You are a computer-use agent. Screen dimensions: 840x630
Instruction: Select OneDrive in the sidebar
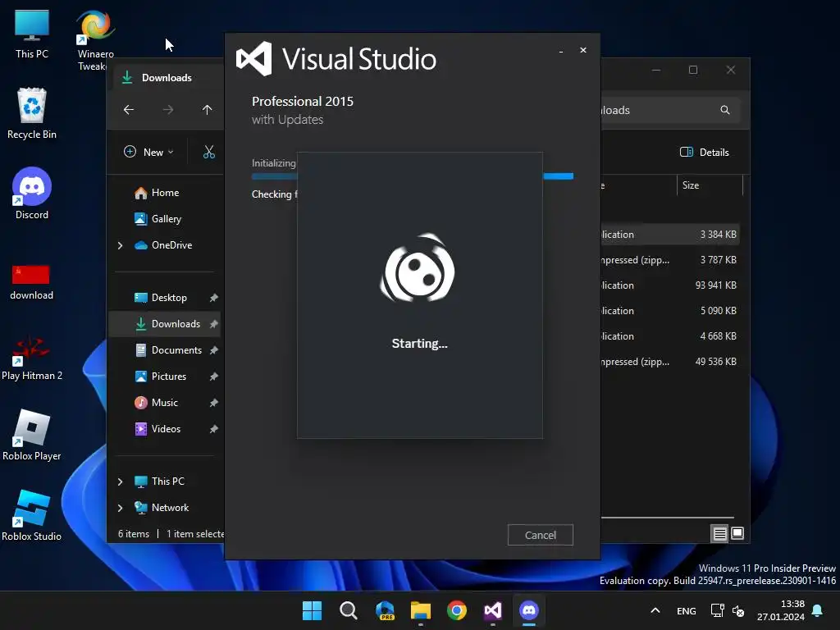point(171,245)
